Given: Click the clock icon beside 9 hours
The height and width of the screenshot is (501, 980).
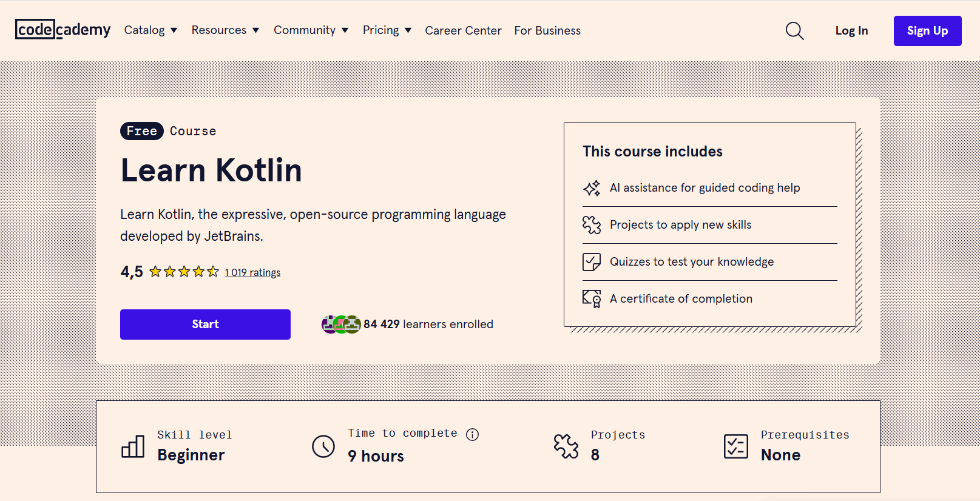Looking at the screenshot, I should point(323,446).
